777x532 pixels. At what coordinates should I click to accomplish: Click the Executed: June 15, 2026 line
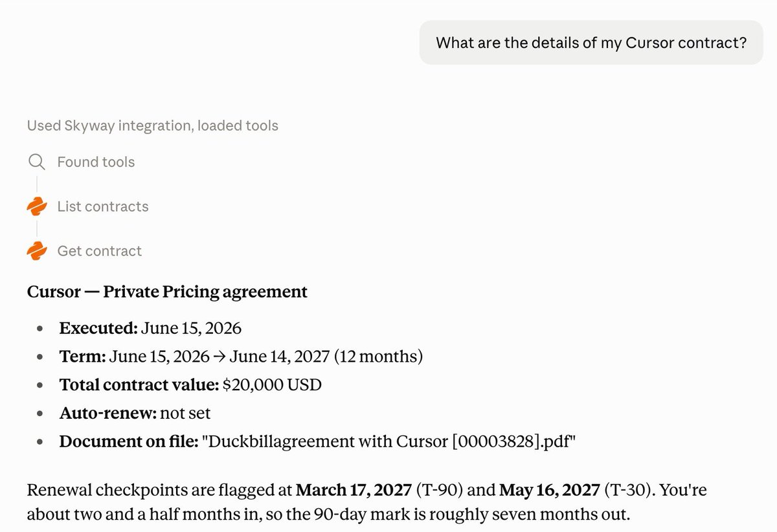pyautogui.click(x=150, y=328)
